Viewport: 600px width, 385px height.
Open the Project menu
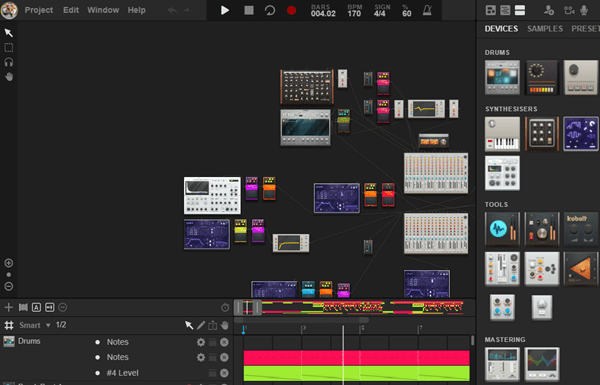(39, 10)
